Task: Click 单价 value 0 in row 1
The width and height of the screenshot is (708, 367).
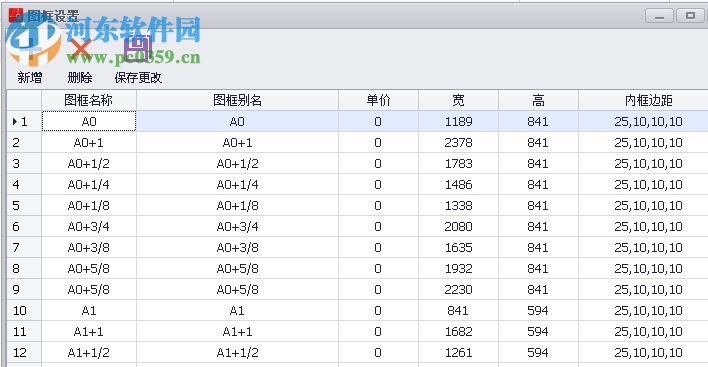Action: pyautogui.click(x=378, y=121)
